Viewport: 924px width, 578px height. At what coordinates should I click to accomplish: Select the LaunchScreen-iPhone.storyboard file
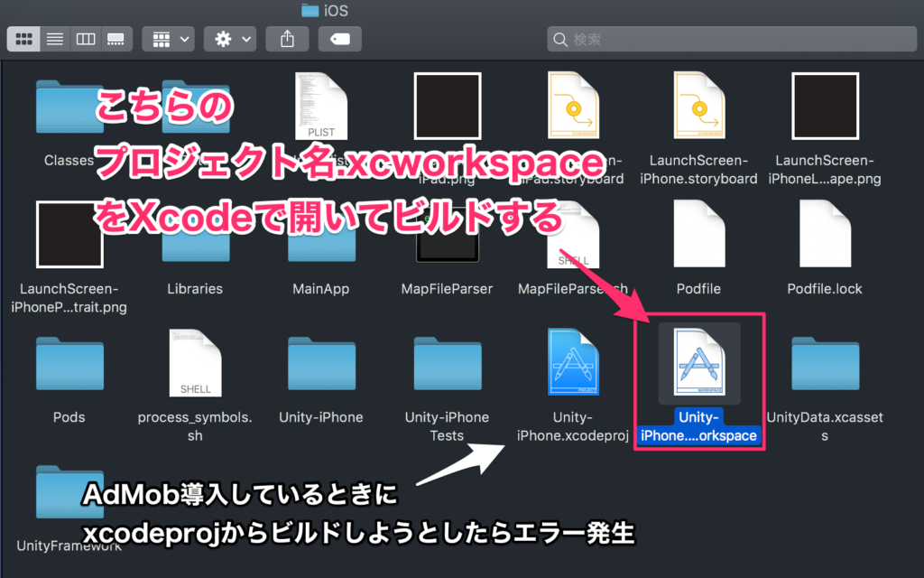click(699, 106)
